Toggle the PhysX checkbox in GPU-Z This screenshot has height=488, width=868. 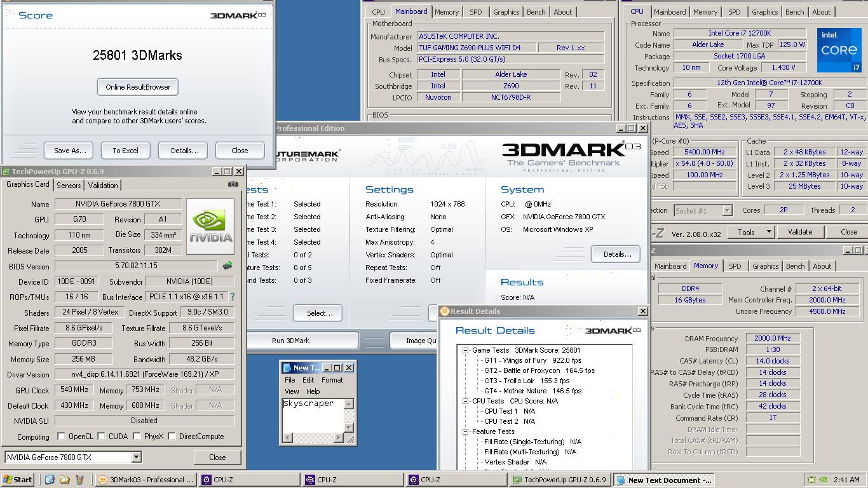[x=137, y=437]
